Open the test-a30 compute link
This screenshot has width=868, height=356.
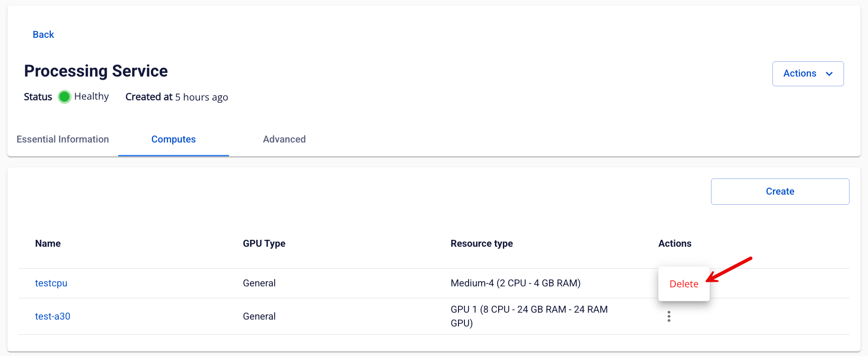coord(53,316)
